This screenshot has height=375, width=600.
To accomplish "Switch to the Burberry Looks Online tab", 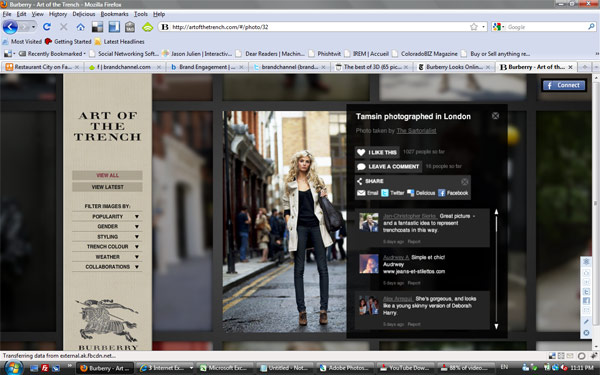I will 453,67.
